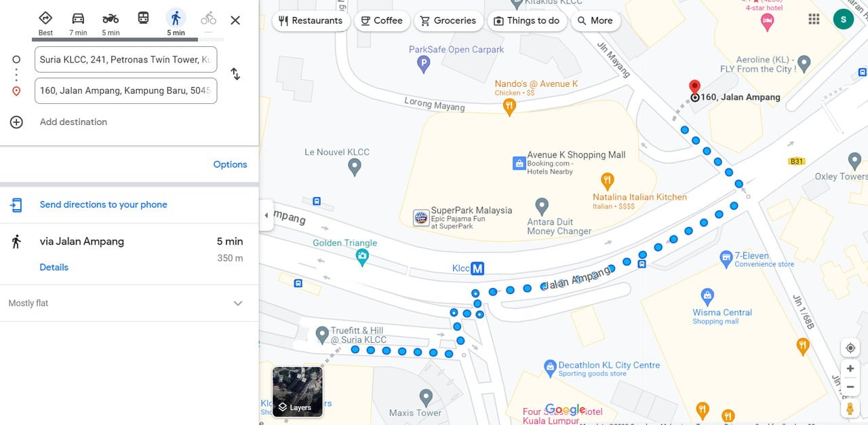Image resolution: width=868 pixels, height=425 pixels.
Task: Switch to satellite Layers thumbnail
Action: 298,392
